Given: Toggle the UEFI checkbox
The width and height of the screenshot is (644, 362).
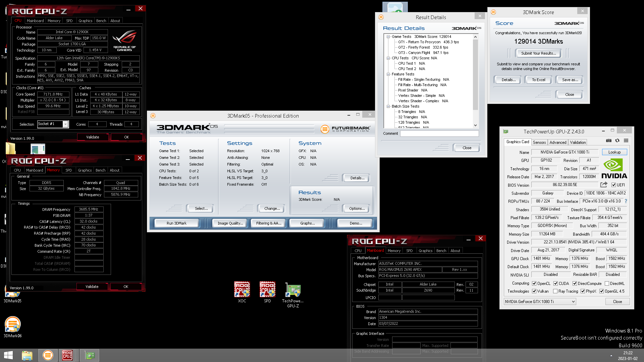Looking at the screenshot, I should point(613,185).
